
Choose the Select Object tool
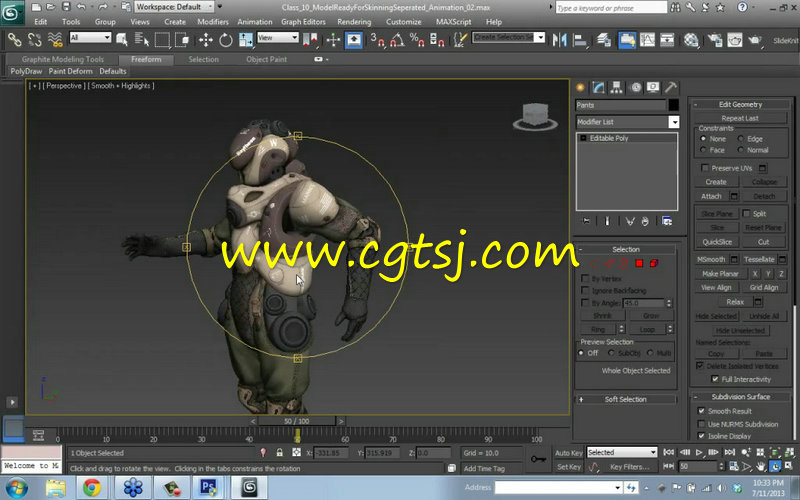[x=122, y=39]
